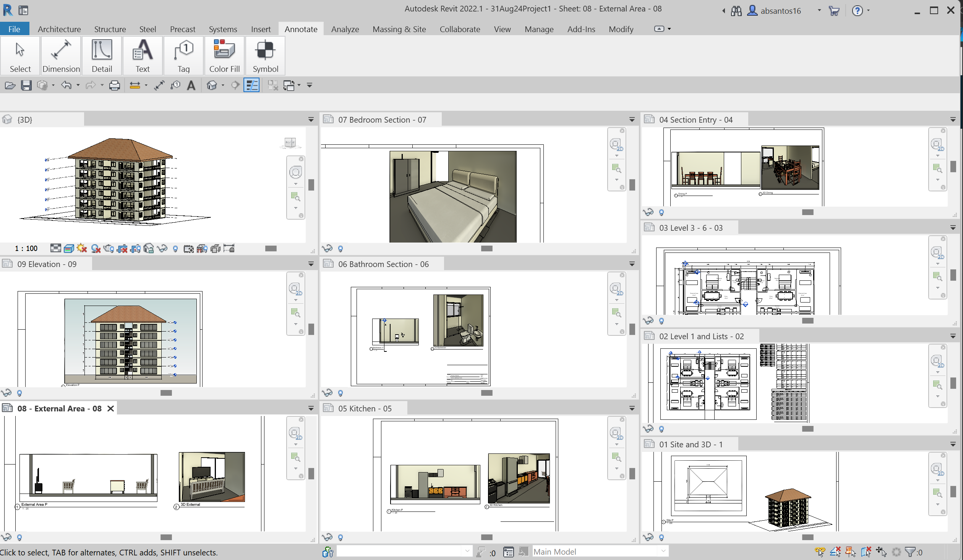The width and height of the screenshot is (963, 560).
Task: Click the Select modify arrow tool
Action: (20, 56)
